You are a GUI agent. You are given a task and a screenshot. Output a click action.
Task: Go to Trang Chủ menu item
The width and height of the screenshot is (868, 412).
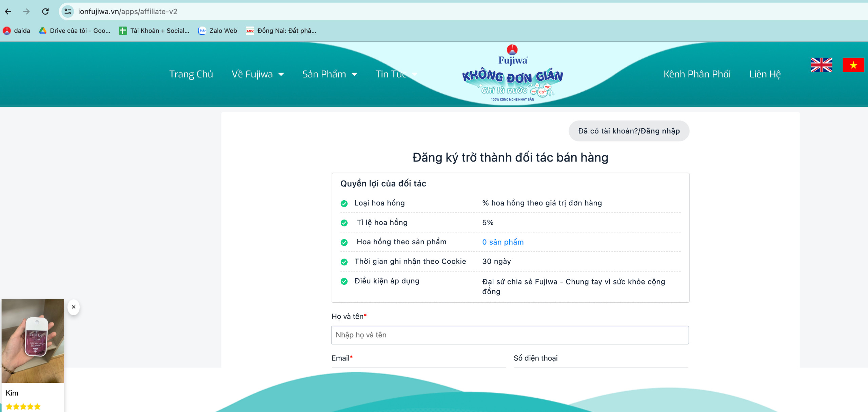[191, 74]
